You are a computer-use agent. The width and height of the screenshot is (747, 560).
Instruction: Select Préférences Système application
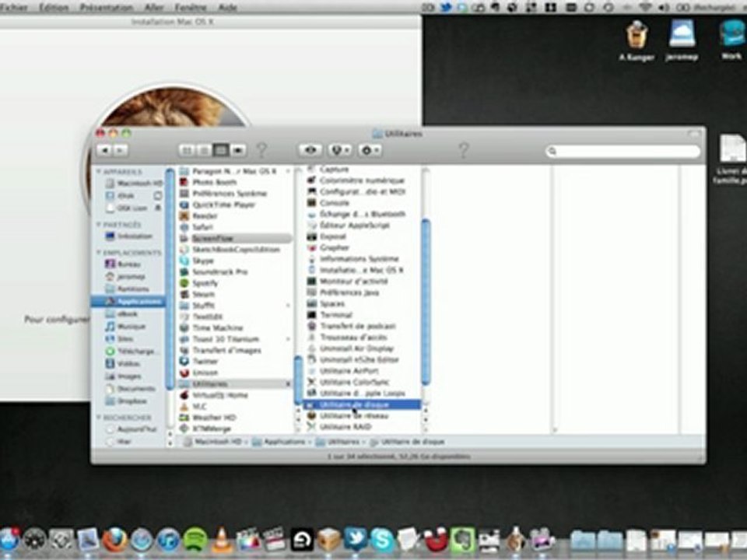pyautogui.click(x=229, y=194)
